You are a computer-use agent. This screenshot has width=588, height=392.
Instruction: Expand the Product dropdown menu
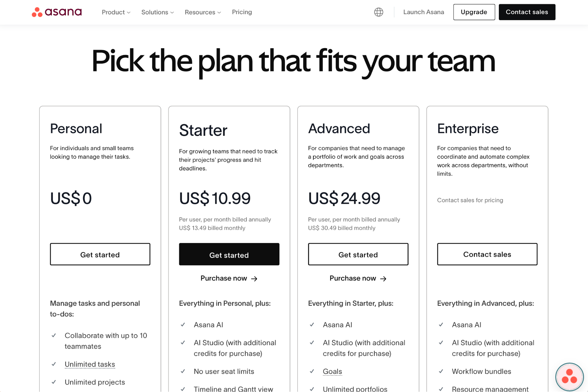coord(116,12)
